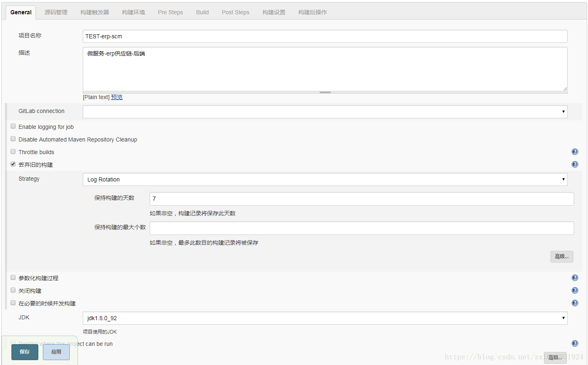Go to the 构建设置 tab
The height and width of the screenshot is (365, 588).
(x=274, y=12)
